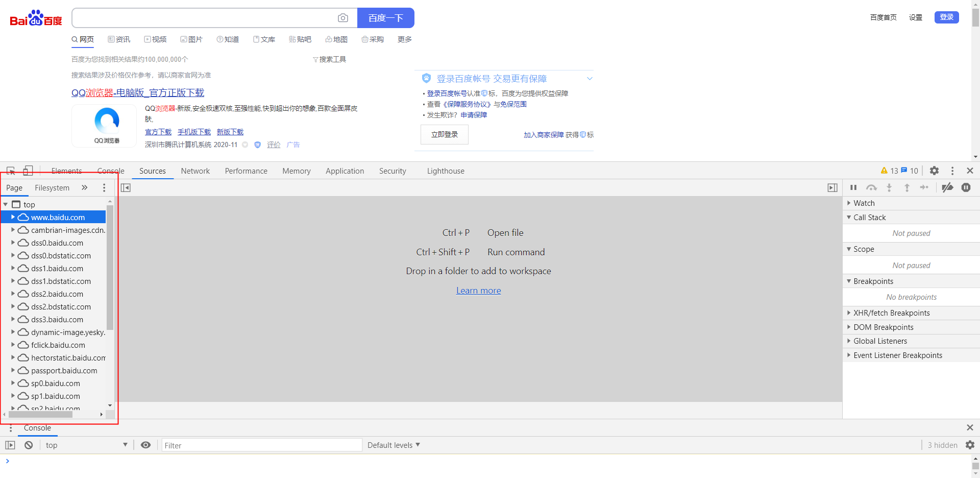Image resolution: width=980 pixels, height=478 pixels.
Task: Switch to the Application tab
Action: click(x=345, y=171)
